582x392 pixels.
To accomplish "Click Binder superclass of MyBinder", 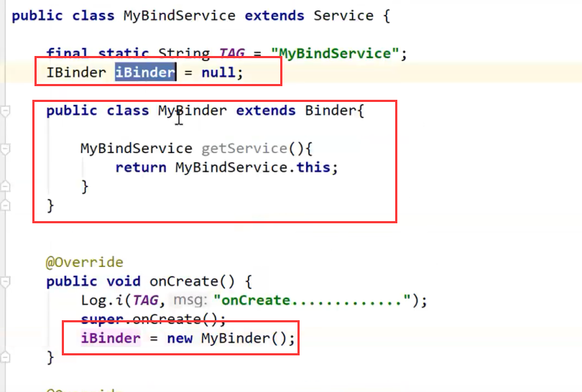I will coord(331,111).
